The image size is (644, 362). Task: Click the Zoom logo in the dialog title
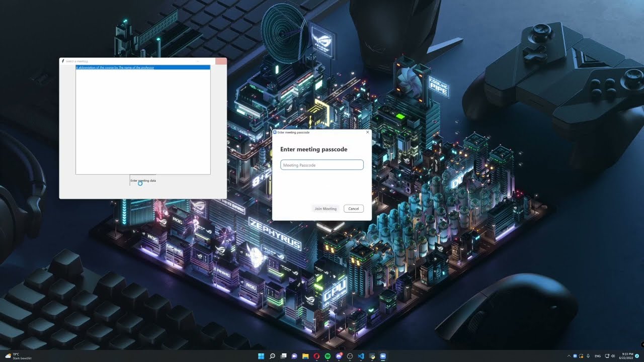[275, 132]
